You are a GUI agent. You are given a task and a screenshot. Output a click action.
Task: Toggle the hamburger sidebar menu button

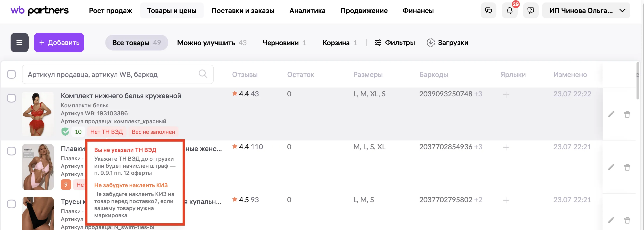tap(19, 43)
